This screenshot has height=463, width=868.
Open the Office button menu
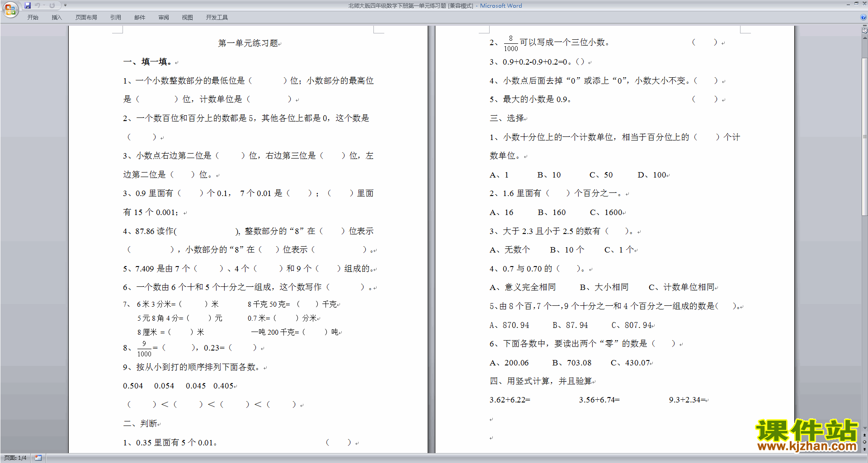click(10, 9)
